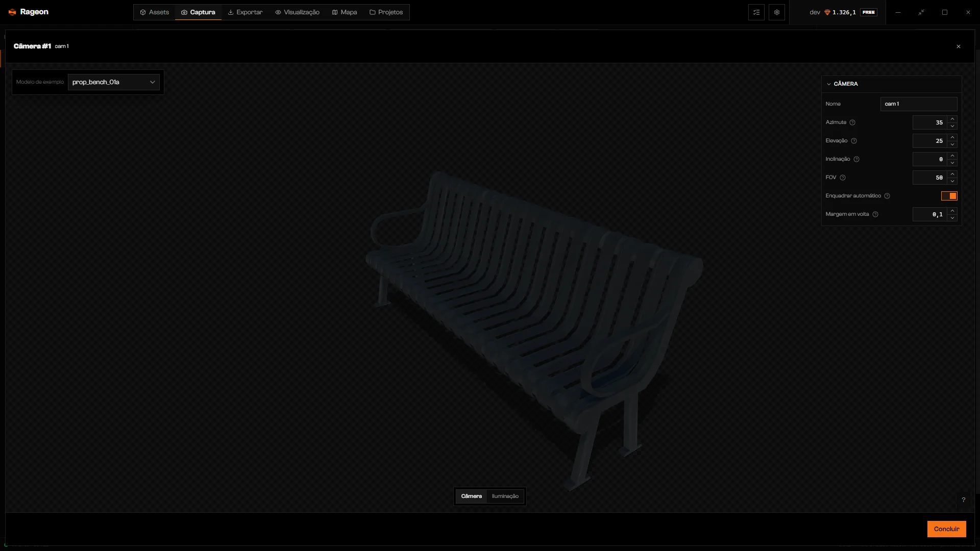This screenshot has width=980, height=551.
Task: Go to the Mapa tab
Action: coord(345,12)
